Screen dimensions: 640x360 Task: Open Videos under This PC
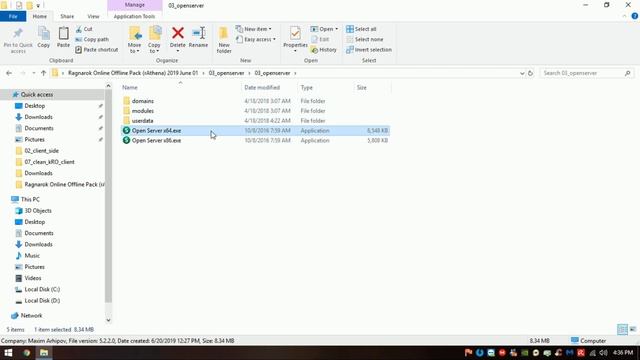(33, 278)
